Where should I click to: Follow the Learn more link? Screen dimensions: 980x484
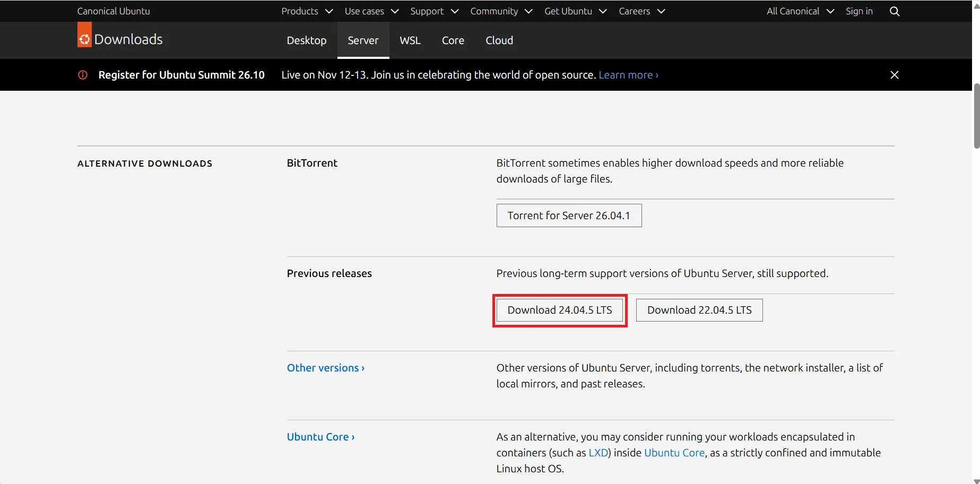[x=629, y=75]
